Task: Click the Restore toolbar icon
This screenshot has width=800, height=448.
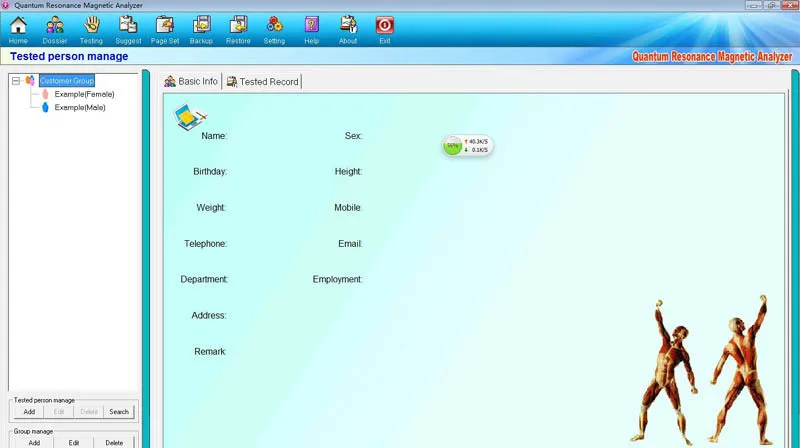Action: (238, 29)
